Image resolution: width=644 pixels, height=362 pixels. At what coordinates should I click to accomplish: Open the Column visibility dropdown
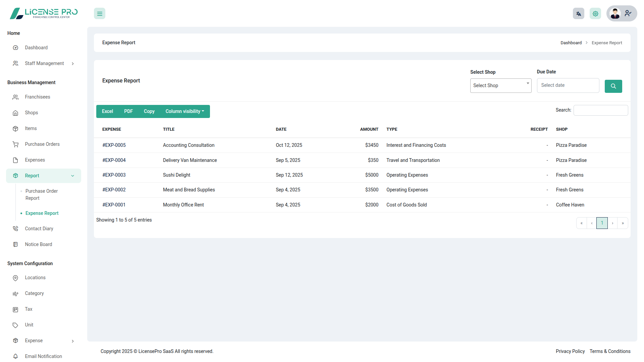[184, 112]
